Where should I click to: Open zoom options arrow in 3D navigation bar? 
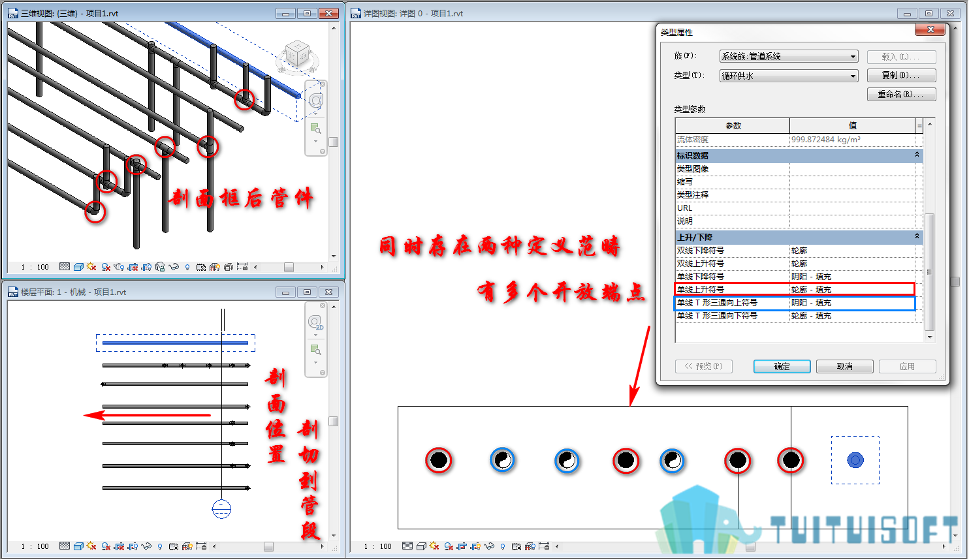click(x=316, y=142)
